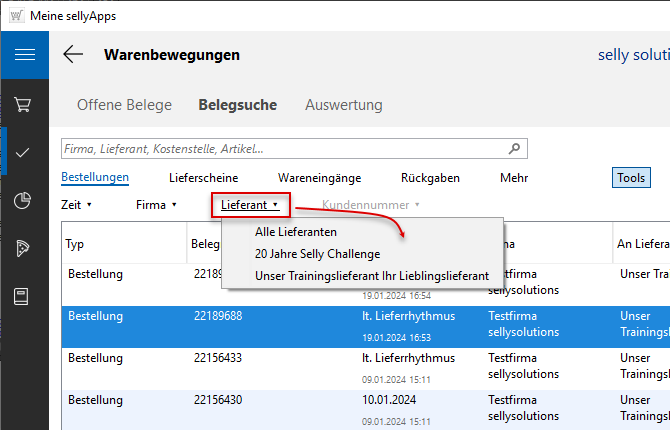This screenshot has width=670, height=430.
Task: Open the book icon in sidebar
Action: tap(24, 296)
